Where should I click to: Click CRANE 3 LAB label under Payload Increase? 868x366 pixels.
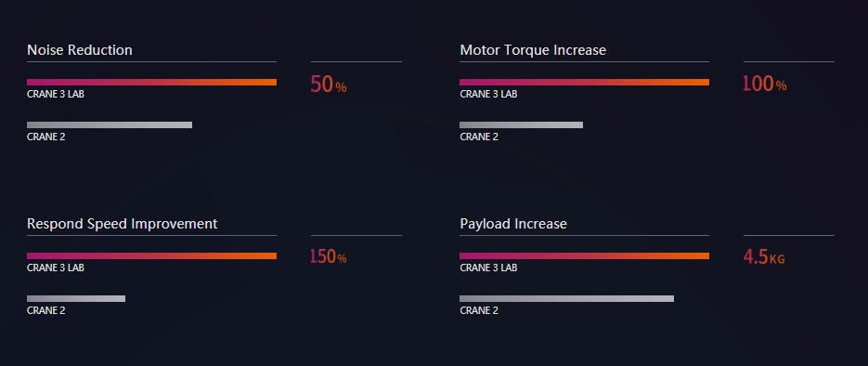click(488, 268)
